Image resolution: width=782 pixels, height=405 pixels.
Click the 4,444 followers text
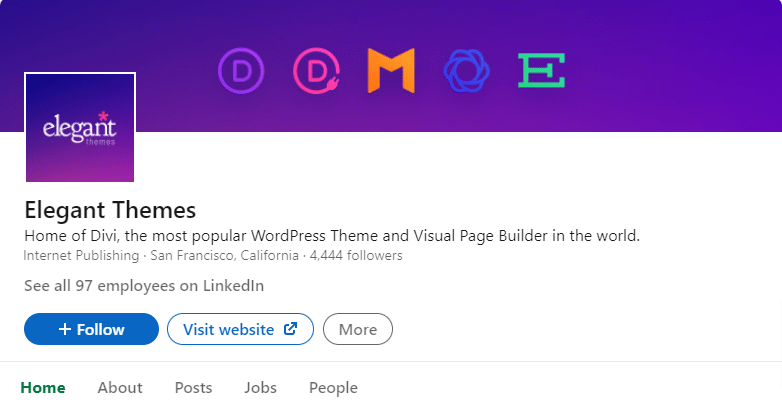click(x=356, y=255)
